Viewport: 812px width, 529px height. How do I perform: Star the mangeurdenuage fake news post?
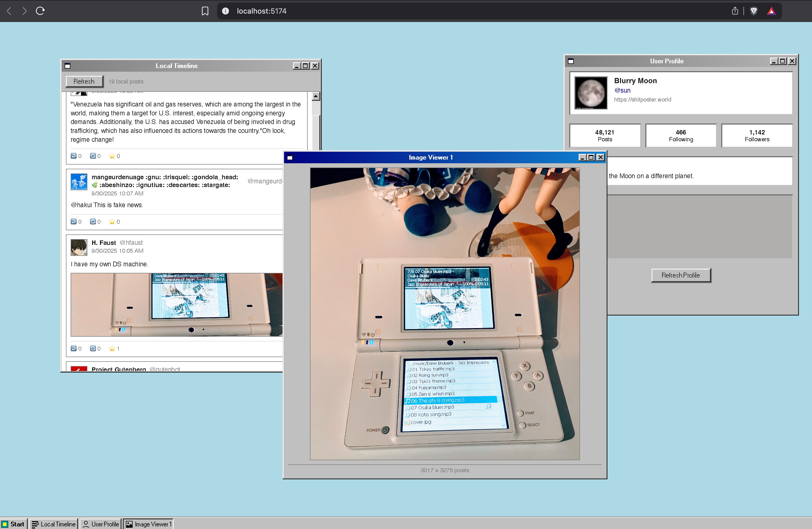pos(112,222)
